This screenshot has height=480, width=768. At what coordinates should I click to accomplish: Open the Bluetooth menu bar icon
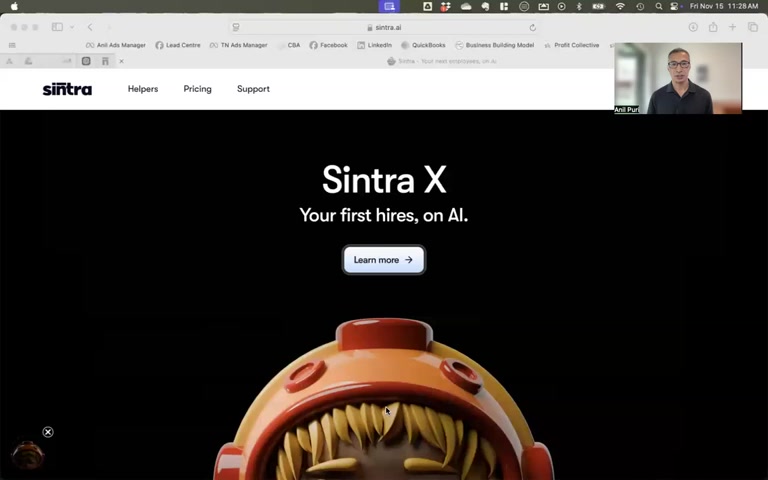coord(579,6)
